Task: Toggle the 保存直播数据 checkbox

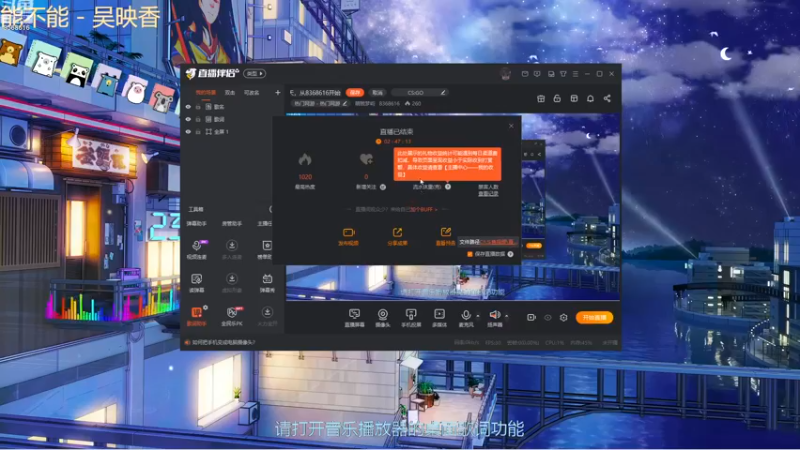Action: click(x=469, y=254)
